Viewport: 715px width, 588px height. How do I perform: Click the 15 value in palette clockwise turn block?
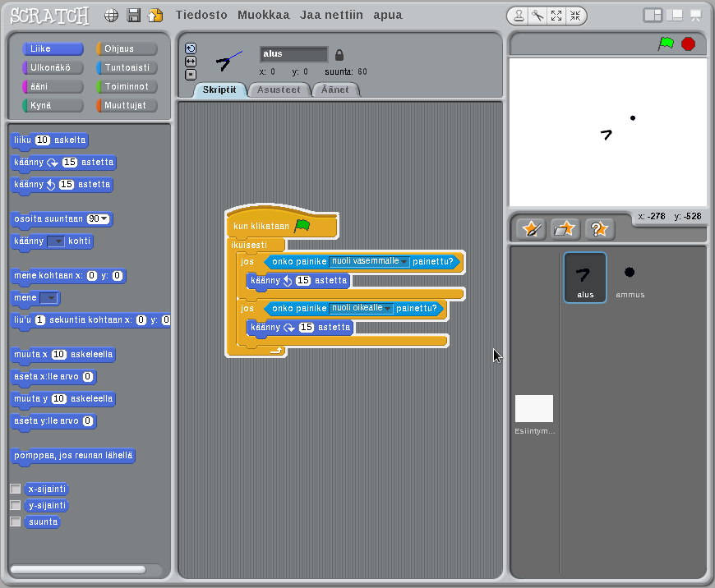[x=70, y=163]
